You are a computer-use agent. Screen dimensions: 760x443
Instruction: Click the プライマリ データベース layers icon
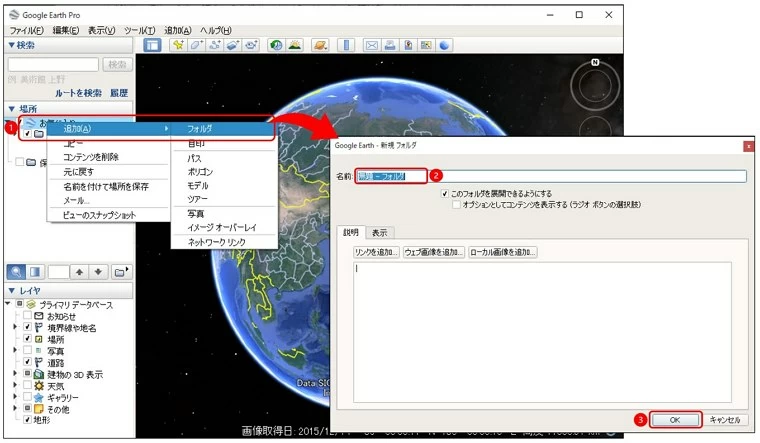(32, 304)
